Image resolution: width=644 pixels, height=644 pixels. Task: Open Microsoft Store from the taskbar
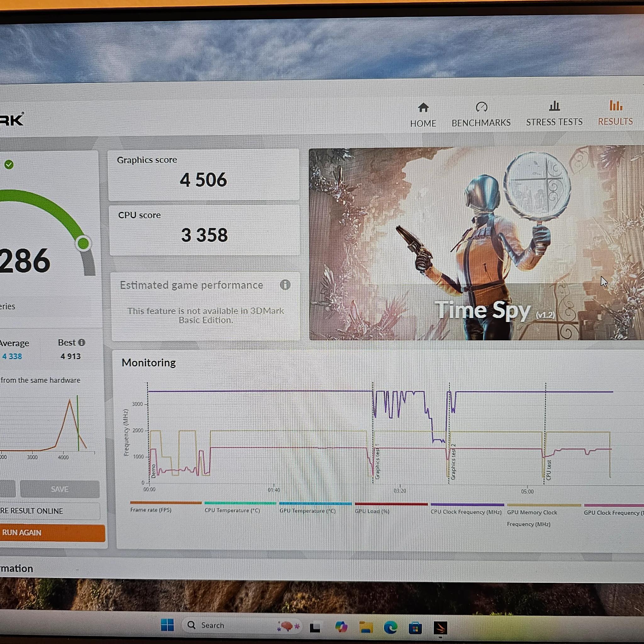(415, 628)
